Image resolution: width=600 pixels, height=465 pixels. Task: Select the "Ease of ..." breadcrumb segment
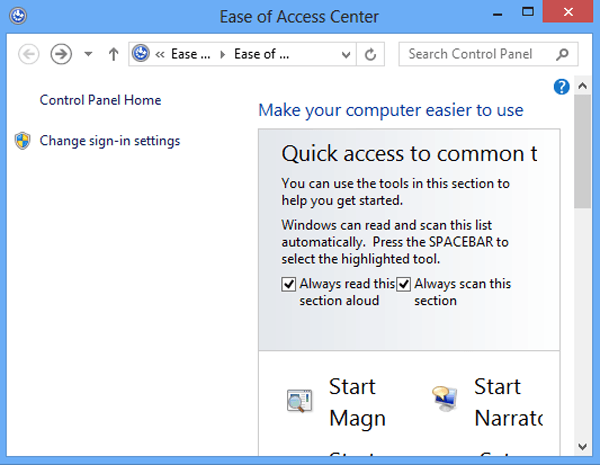pos(261,54)
